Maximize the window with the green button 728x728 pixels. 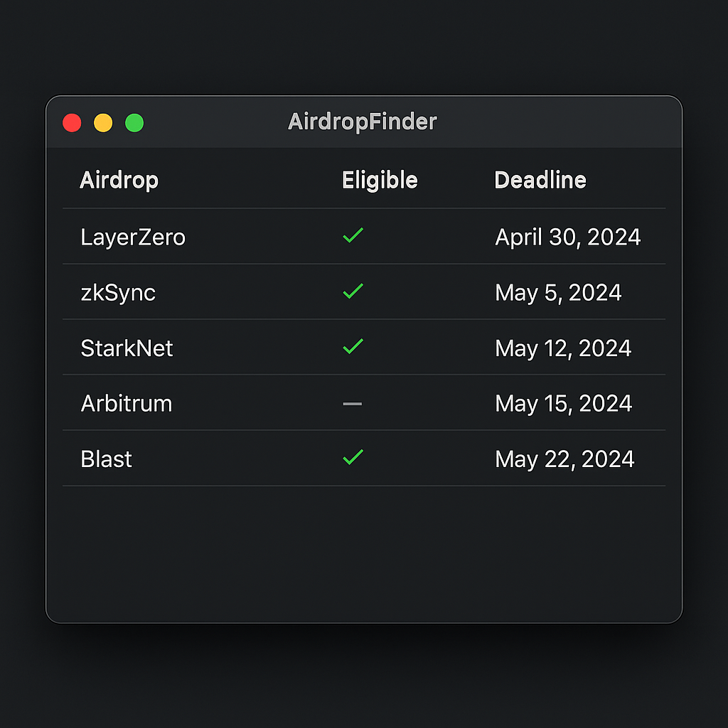pyautogui.click(x=134, y=123)
